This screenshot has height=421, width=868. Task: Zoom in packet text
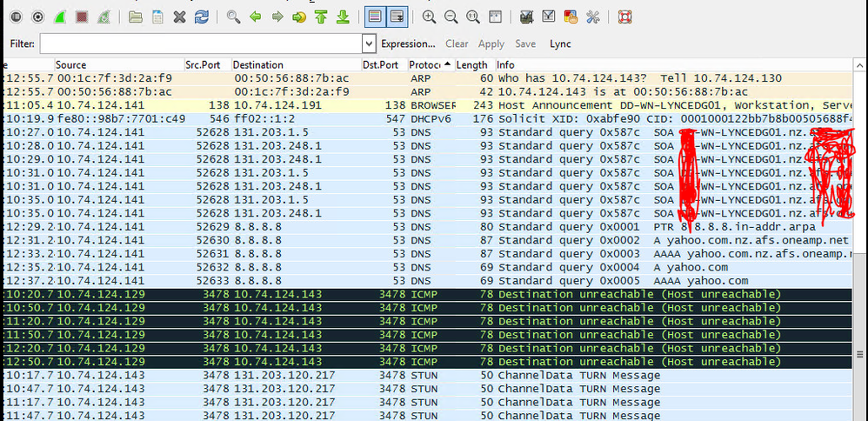[x=429, y=17]
